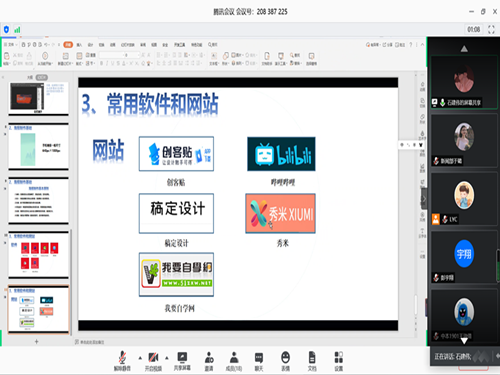
Task: Open the share screen option
Action: 182,361
